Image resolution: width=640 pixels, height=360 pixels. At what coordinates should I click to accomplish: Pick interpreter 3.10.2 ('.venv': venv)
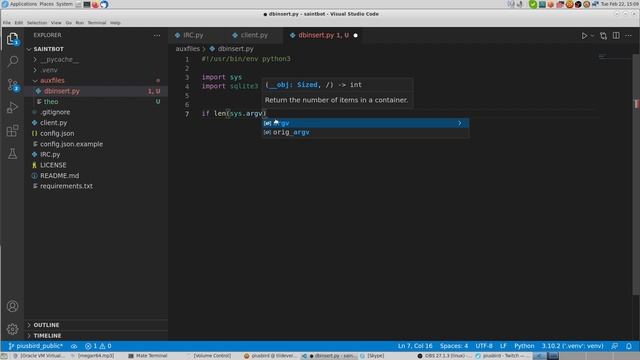coord(572,346)
